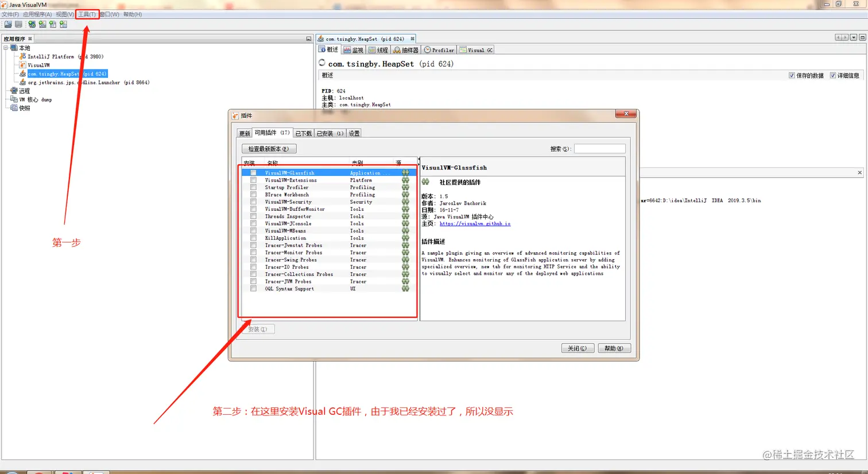This screenshot has width=868, height=474.
Task: Click the source icon in BTrace Workbench row
Action: coord(405,194)
